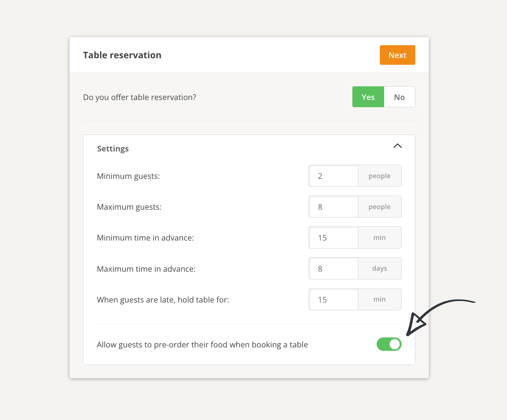Click the min unit for Minimum time in advance

pyautogui.click(x=379, y=238)
